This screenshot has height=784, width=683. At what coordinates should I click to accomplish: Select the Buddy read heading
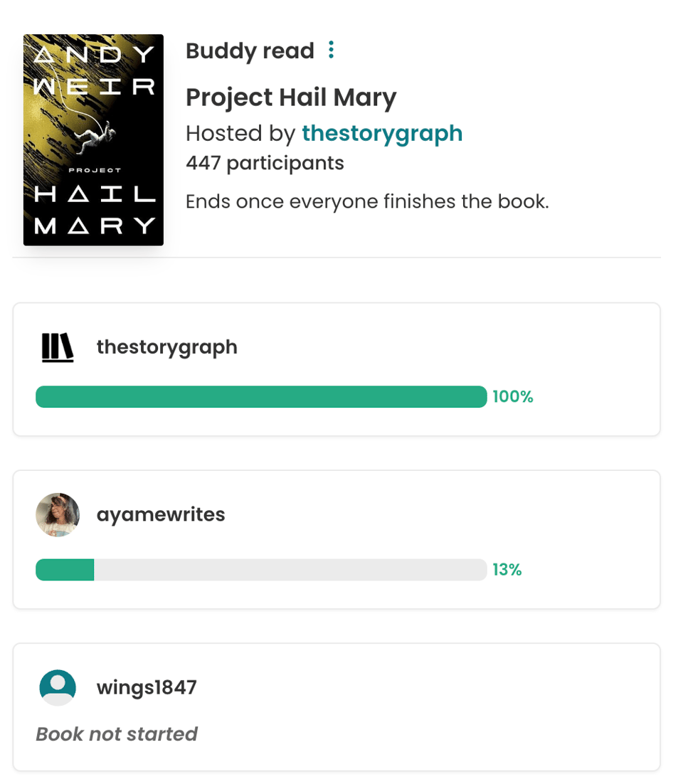tap(250, 50)
